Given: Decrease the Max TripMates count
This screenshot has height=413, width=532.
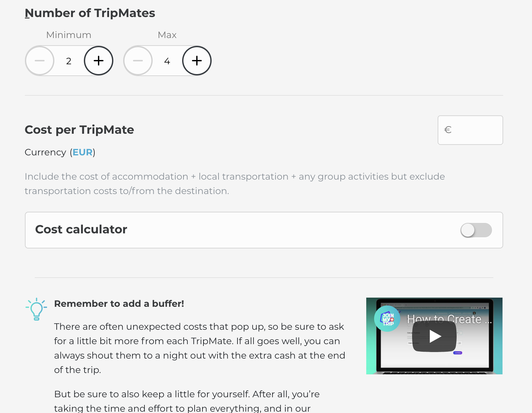Looking at the screenshot, I should [138, 61].
